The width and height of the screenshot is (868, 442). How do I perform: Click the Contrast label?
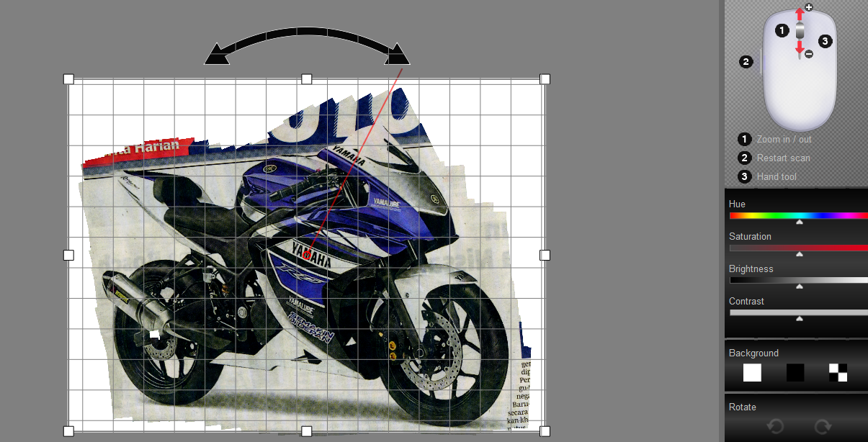pos(746,301)
